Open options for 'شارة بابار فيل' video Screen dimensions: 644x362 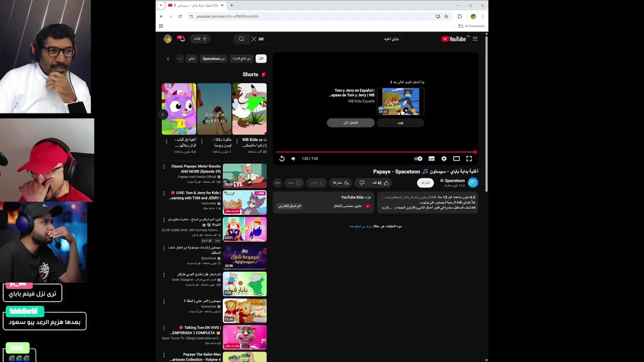pos(164,275)
